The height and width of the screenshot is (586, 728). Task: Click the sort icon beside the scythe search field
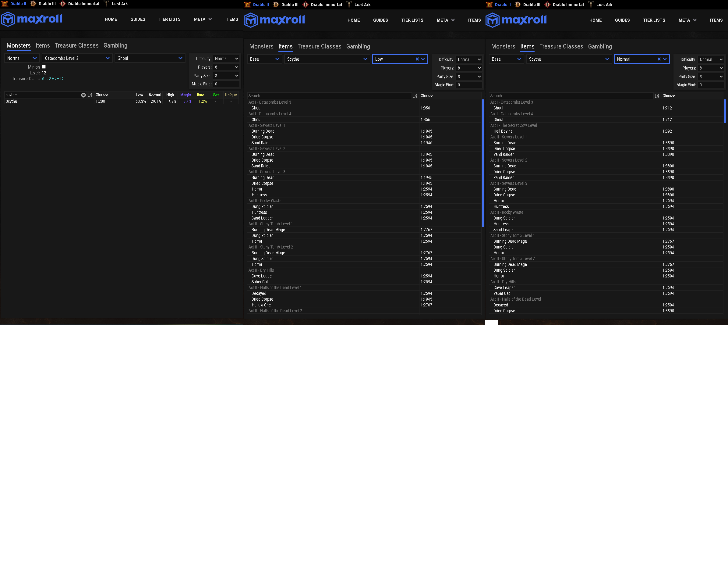90,95
